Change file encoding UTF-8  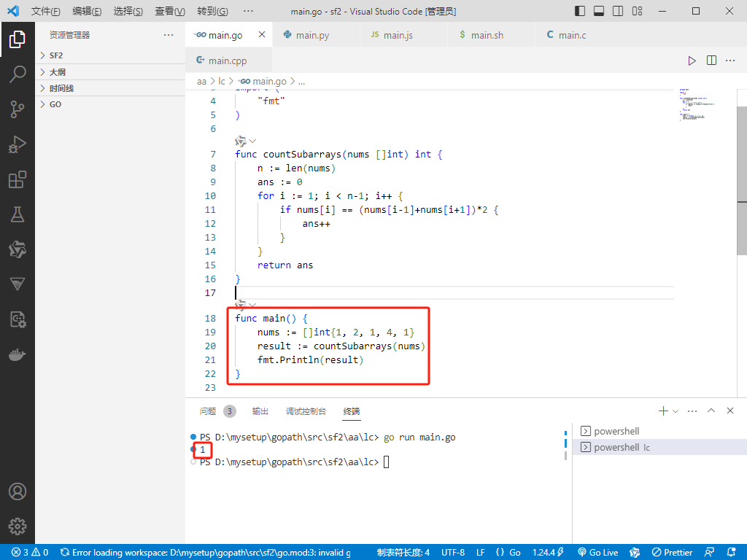click(x=453, y=553)
